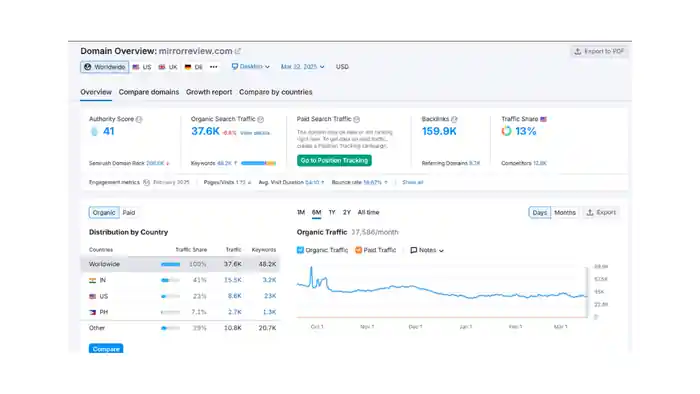Click View details link
This screenshot has width=700, height=394.
click(x=255, y=133)
